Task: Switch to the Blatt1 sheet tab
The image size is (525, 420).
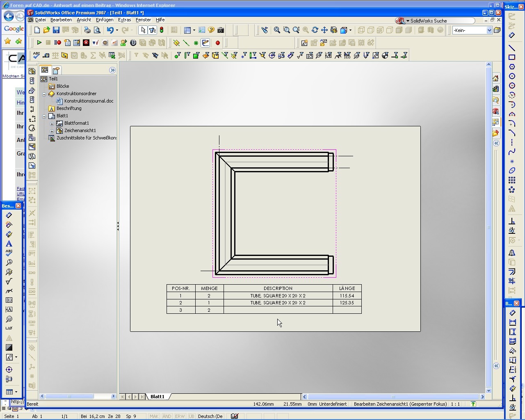Action: (x=157, y=397)
